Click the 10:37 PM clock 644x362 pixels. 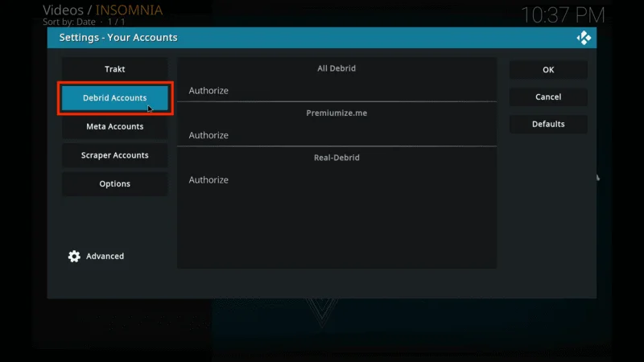pyautogui.click(x=563, y=15)
